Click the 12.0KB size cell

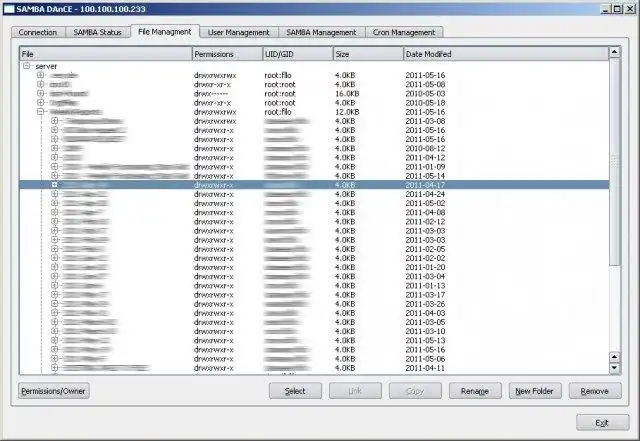click(x=347, y=112)
